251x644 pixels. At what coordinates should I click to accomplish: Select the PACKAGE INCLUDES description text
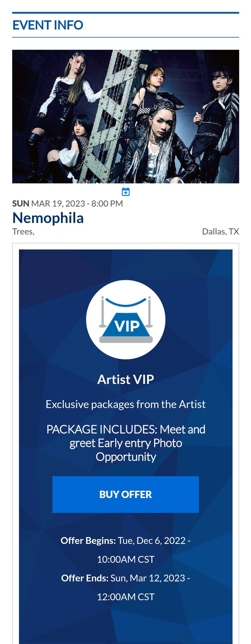coord(126,443)
